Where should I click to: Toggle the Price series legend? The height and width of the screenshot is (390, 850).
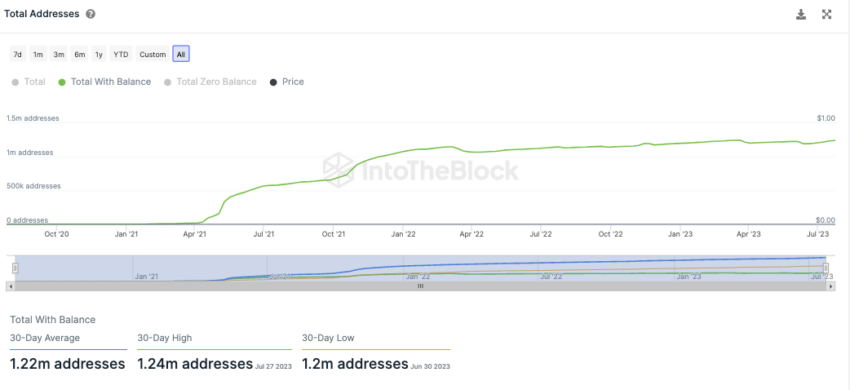click(287, 82)
